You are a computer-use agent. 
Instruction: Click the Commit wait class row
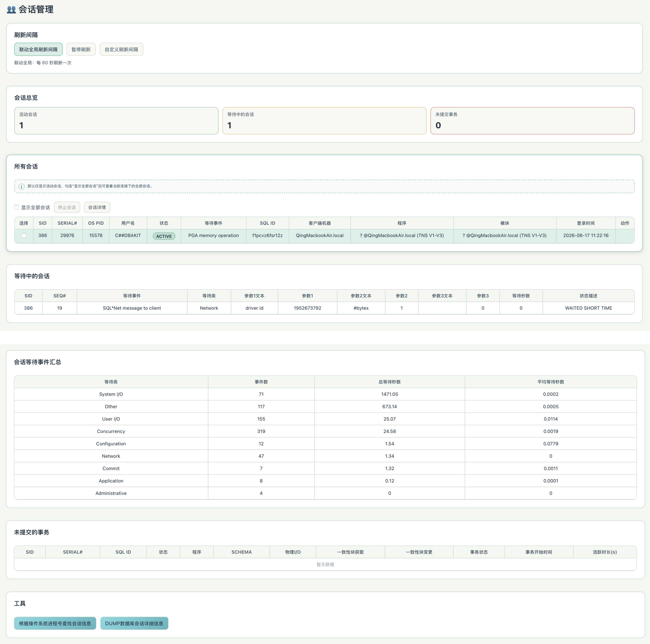tap(325, 469)
